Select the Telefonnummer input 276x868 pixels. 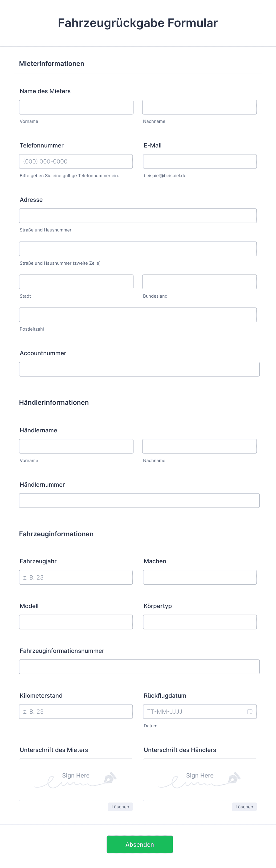pos(76,161)
